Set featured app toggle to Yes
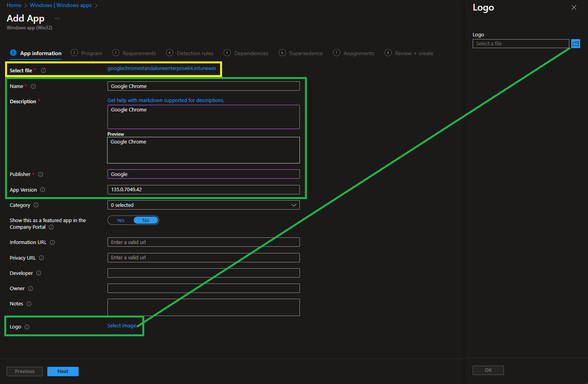Image resolution: width=588 pixels, height=384 pixels. [121, 221]
